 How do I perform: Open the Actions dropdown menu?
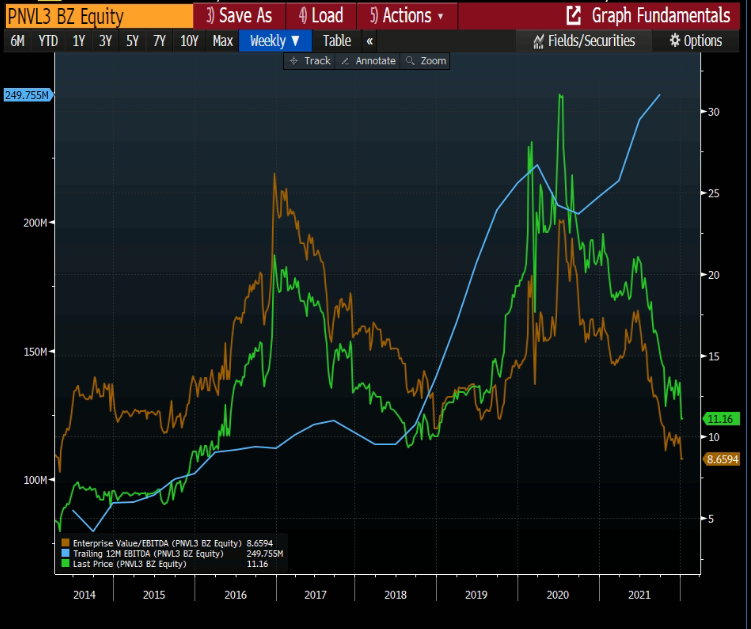click(x=407, y=16)
